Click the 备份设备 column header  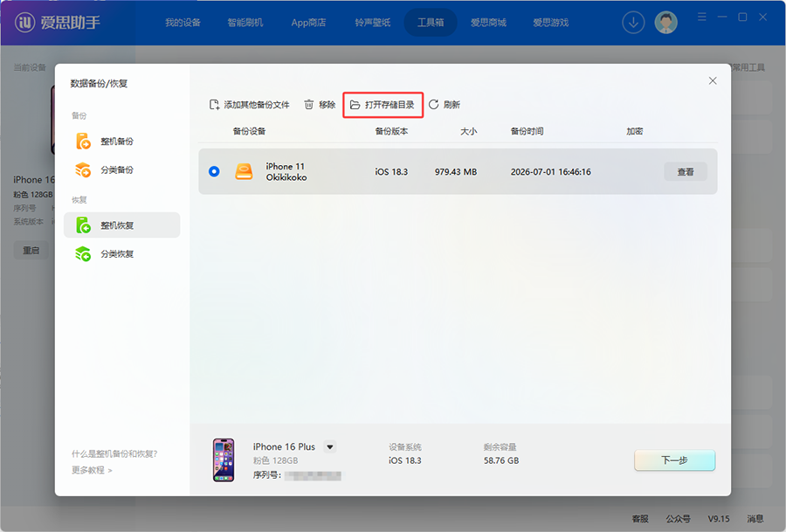[249, 131]
